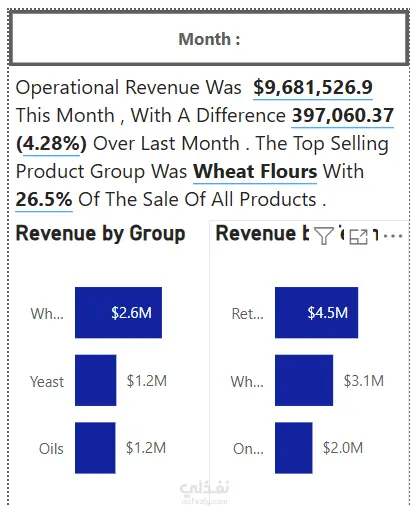This screenshot has height=506, width=410.
Task: Select the Wheat Flours $2.6M bar
Action: coord(118,313)
